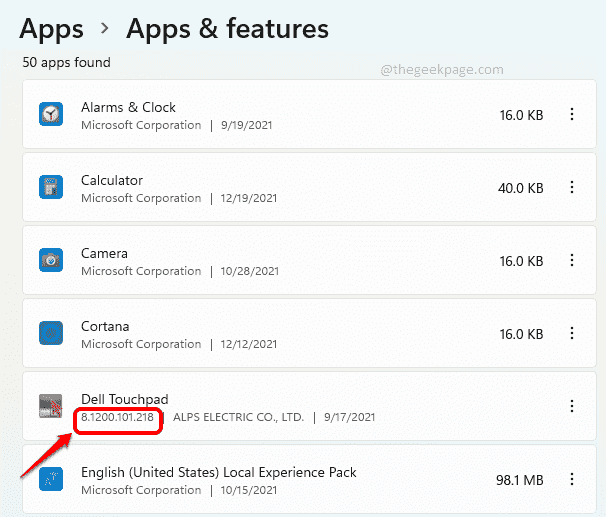Select the Alarms & Clock app name
Screen dimensions: 606x517
click(128, 107)
